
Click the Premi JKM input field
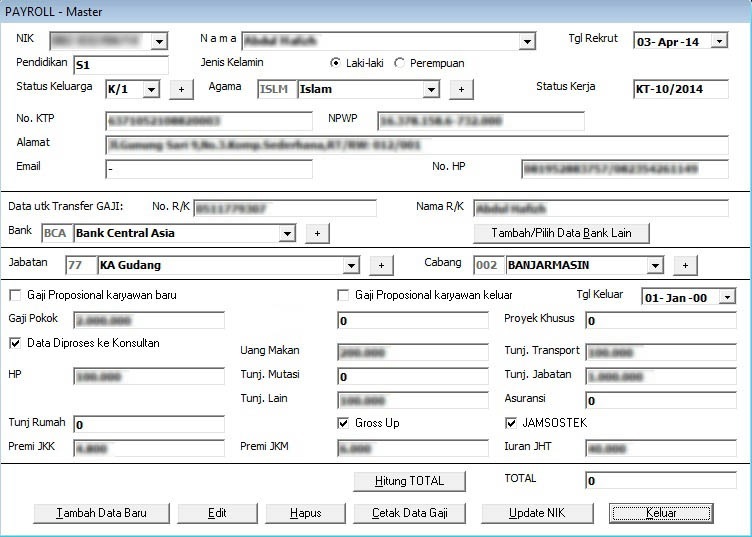tap(413, 449)
